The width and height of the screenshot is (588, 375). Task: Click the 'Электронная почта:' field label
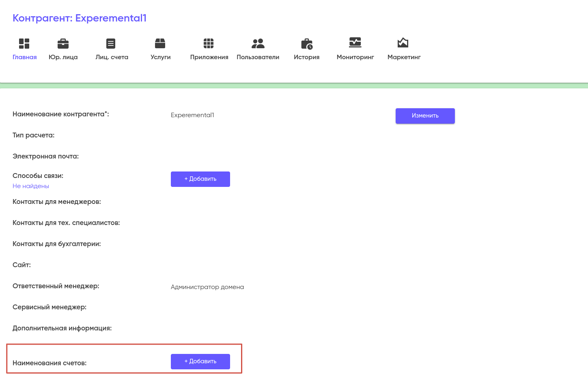pos(45,156)
